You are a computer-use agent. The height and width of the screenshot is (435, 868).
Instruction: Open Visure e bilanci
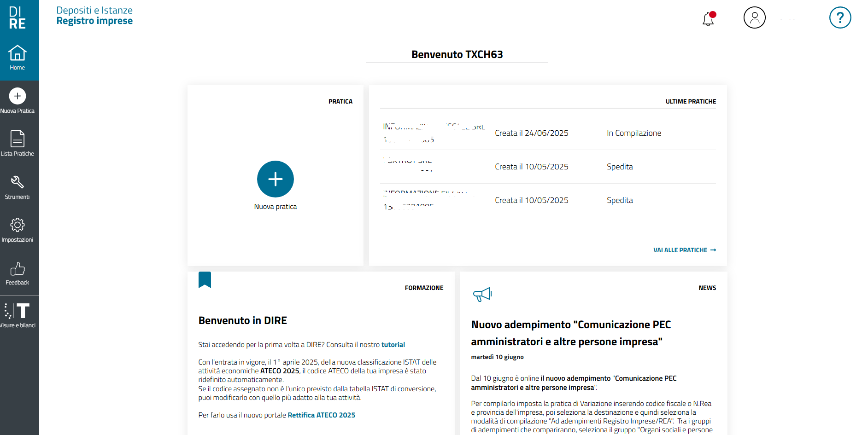18,315
